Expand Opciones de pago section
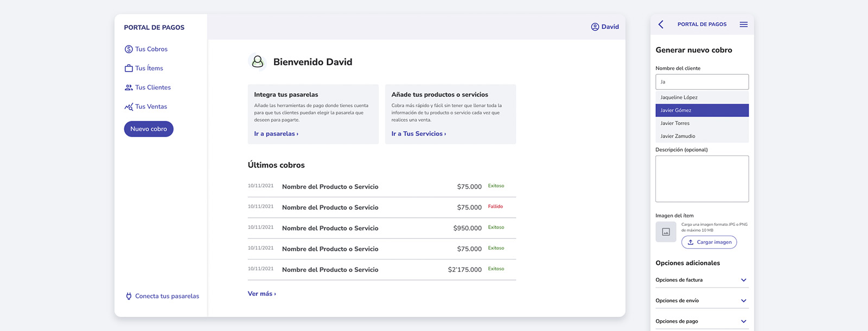 pyautogui.click(x=743, y=321)
